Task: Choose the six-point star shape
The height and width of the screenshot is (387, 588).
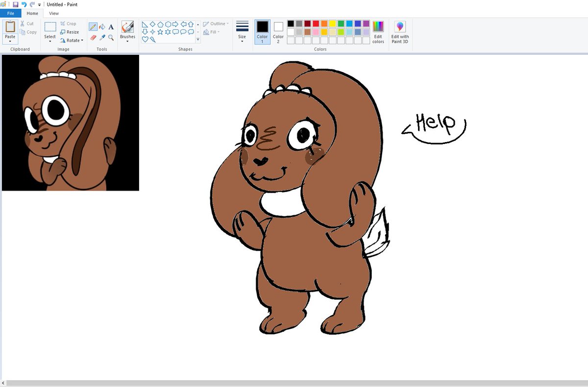Action: coord(168,32)
